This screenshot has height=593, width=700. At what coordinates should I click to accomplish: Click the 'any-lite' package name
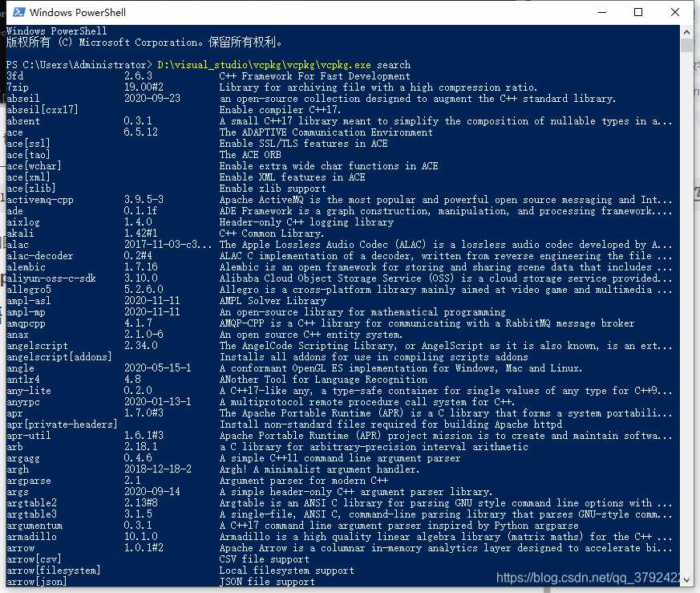coord(29,391)
